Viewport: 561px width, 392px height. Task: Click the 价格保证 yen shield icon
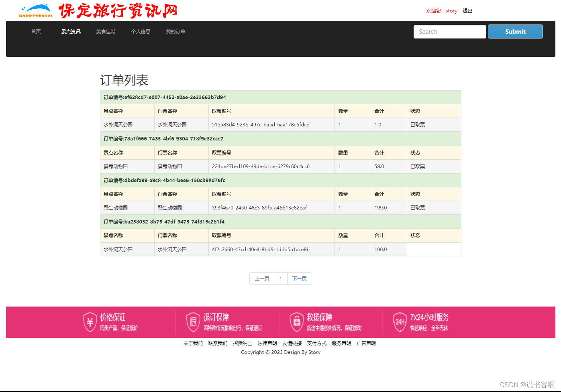(x=90, y=322)
